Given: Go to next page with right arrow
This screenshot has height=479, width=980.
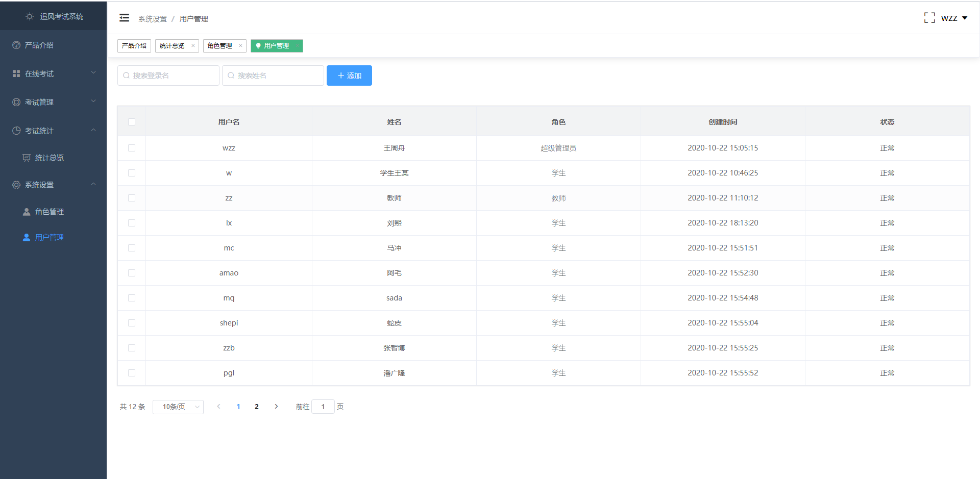Looking at the screenshot, I should 276,407.
